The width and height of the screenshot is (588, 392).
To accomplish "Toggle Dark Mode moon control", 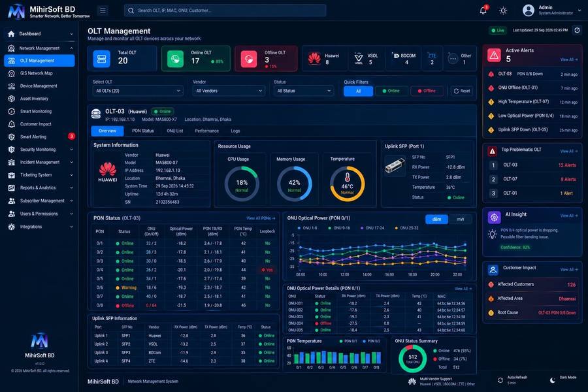I will pos(553,380).
